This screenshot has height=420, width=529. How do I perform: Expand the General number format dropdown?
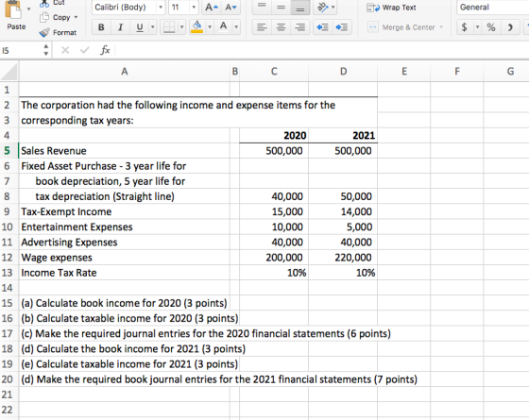click(492, 8)
